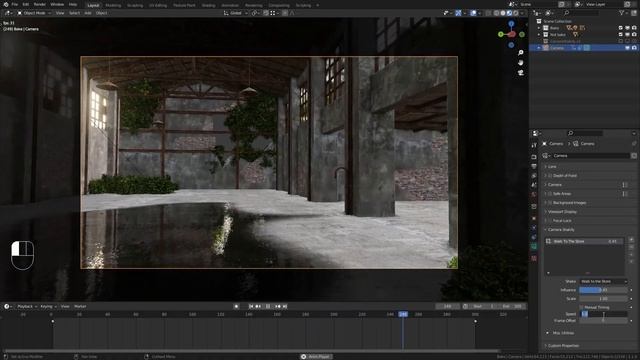Open the Physics properties tab icon
The width and height of the screenshot is (640, 360).
[x=534, y=228]
